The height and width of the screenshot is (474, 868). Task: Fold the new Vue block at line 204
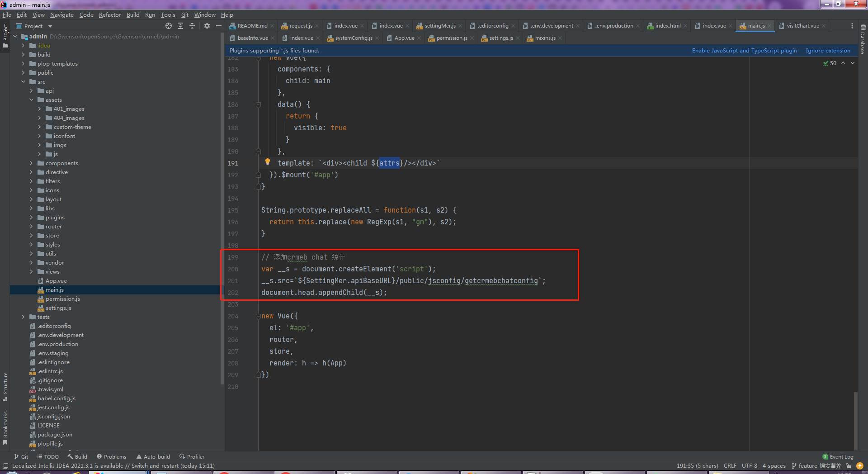pos(258,316)
